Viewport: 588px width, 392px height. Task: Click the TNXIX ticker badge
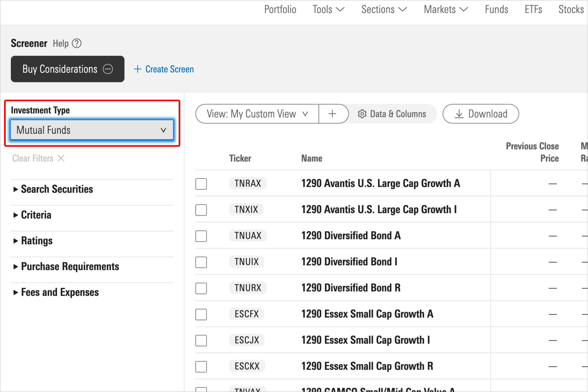[x=246, y=209]
